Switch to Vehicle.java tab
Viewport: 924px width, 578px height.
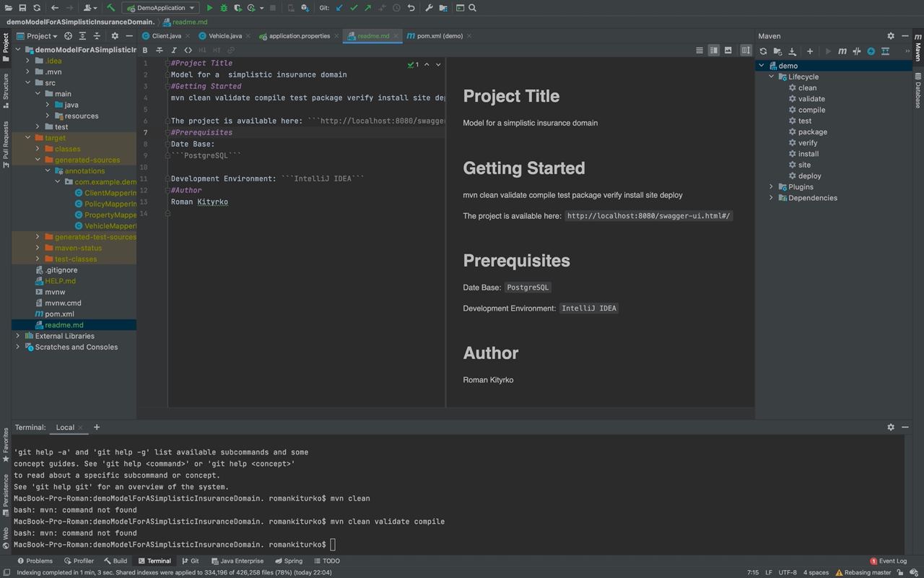(x=225, y=35)
